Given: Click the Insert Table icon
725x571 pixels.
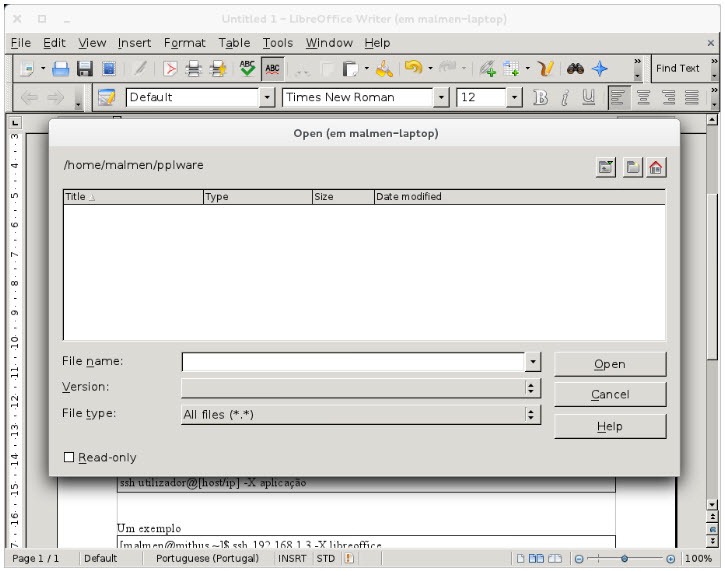Looking at the screenshot, I should (511, 69).
